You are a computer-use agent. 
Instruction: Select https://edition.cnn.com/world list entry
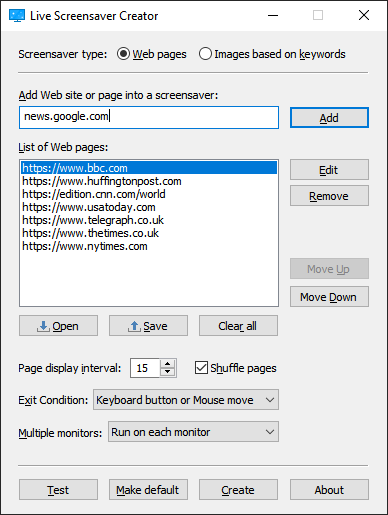point(149,194)
